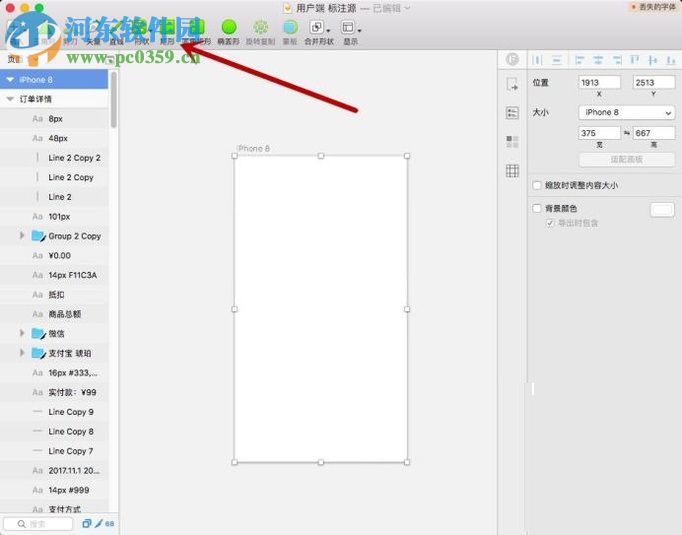The image size is (682, 535).
Task: Click the background color swatch
Action: click(x=662, y=210)
